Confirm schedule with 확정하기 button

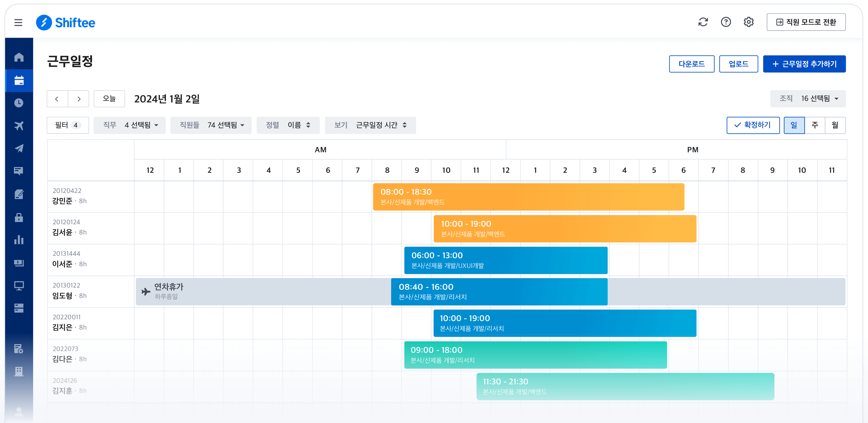[753, 125]
